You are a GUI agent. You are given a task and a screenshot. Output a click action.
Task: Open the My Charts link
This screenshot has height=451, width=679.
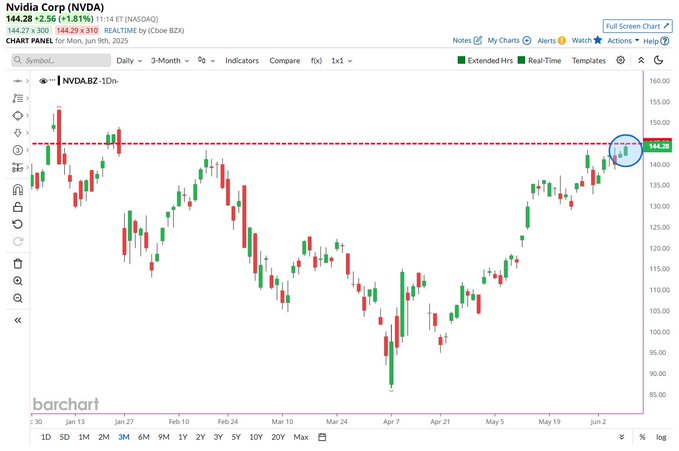click(503, 40)
